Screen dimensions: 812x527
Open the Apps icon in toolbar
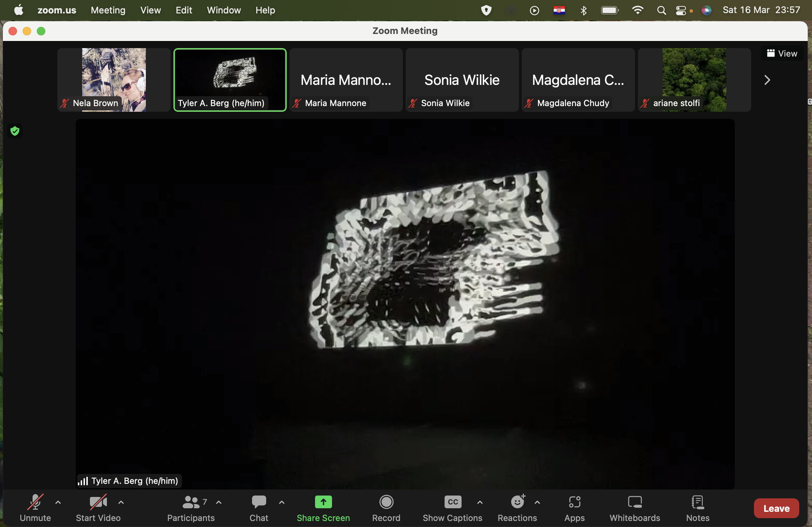(x=574, y=502)
